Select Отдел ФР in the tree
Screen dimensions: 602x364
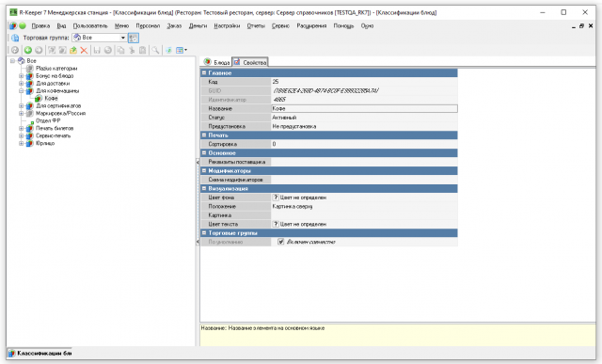point(48,120)
